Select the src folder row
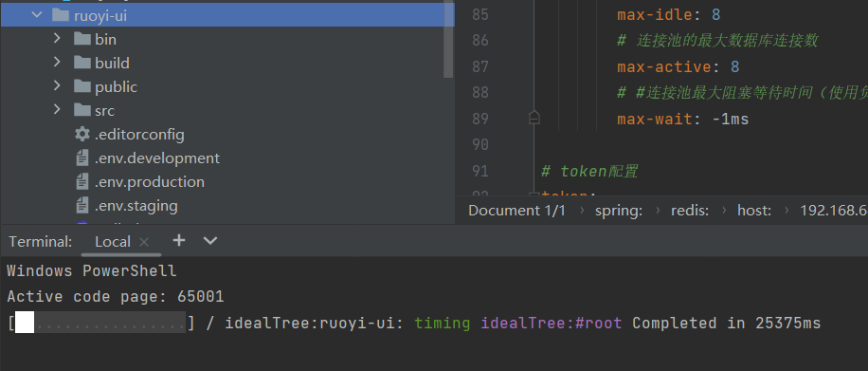 point(227,111)
